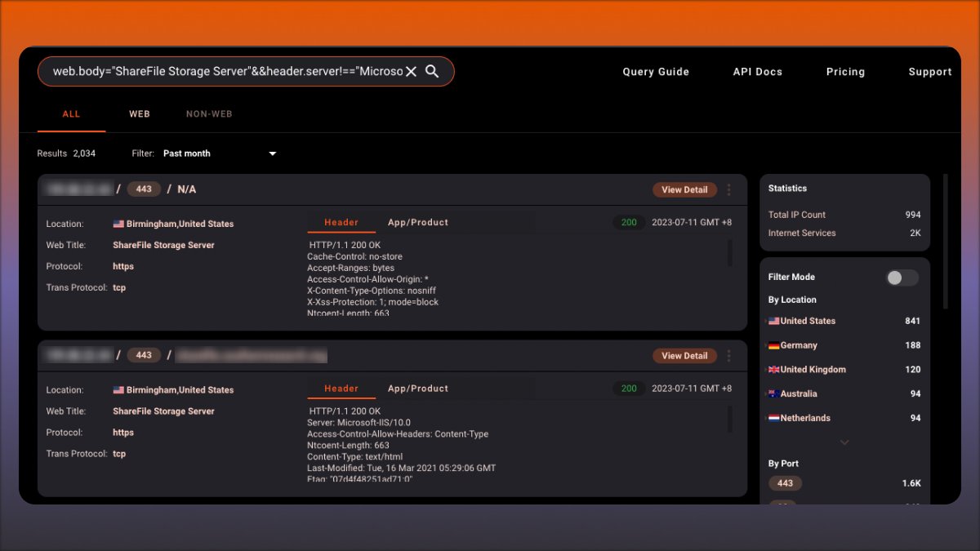Select the second result's 200 status badge
Image resolution: width=980 pixels, height=551 pixels.
click(629, 389)
